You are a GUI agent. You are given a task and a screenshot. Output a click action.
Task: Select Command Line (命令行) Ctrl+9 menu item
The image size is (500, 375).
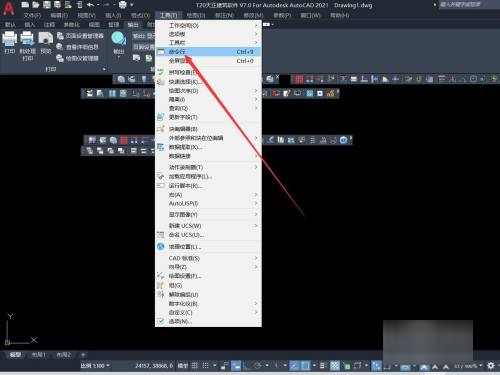[x=208, y=52]
